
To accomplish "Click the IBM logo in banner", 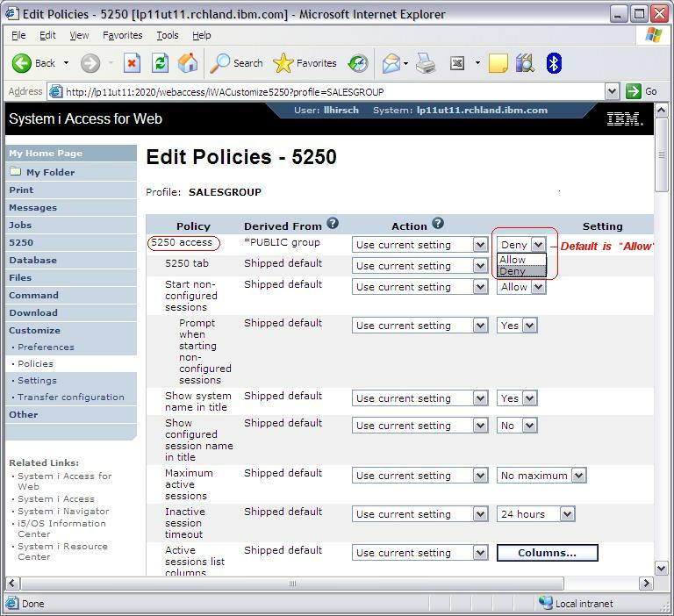I will point(625,118).
